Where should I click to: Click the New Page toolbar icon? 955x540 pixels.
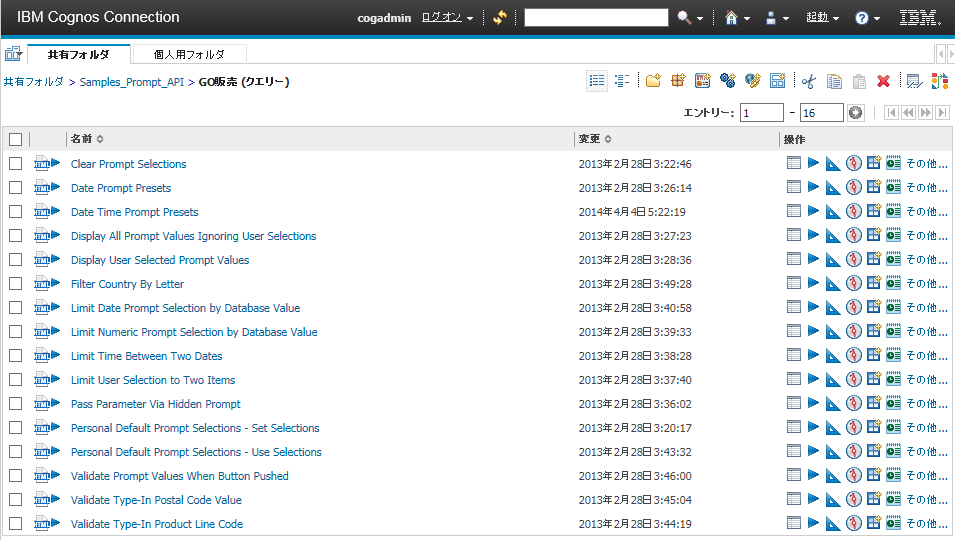(778, 81)
